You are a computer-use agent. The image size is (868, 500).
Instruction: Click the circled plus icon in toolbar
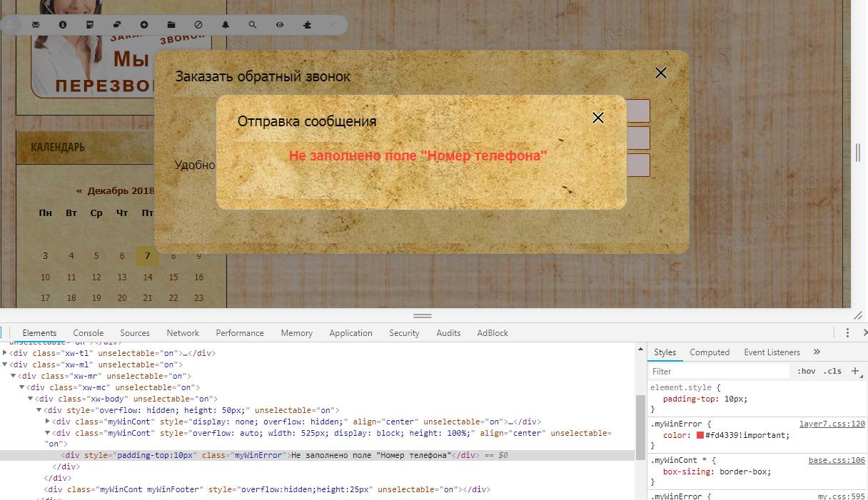144,25
